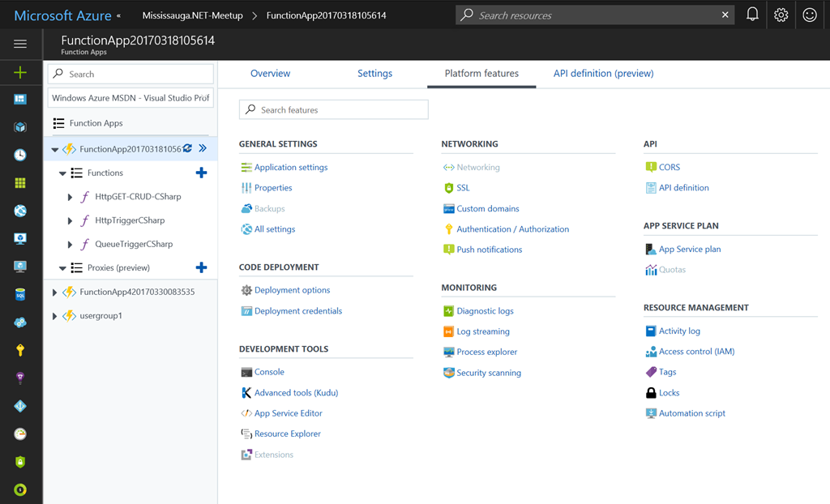
Task: Expand the HttpTriggerCSharp function
Action: (x=71, y=220)
